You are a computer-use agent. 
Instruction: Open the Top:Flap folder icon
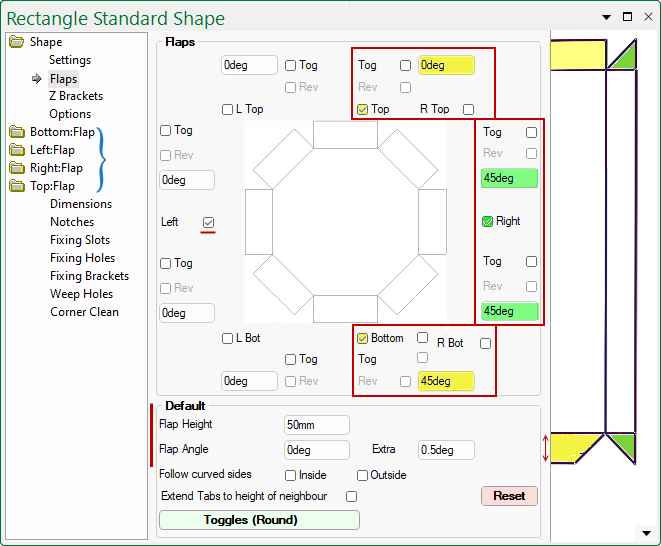coord(17,186)
